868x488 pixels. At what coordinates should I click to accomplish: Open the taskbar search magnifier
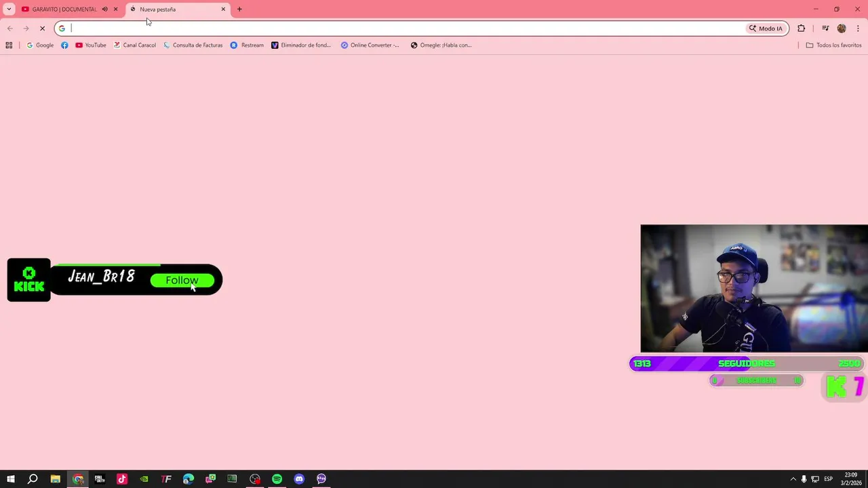tap(33, 479)
